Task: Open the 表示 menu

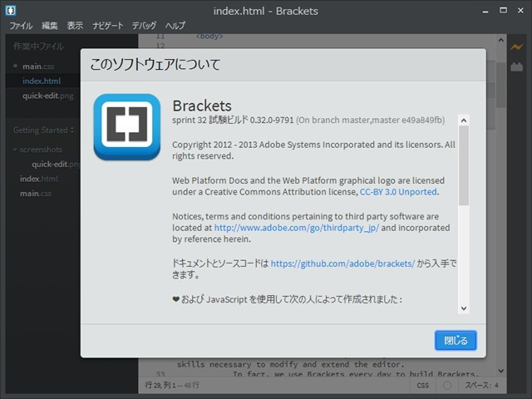Action: click(x=75, y=26)
